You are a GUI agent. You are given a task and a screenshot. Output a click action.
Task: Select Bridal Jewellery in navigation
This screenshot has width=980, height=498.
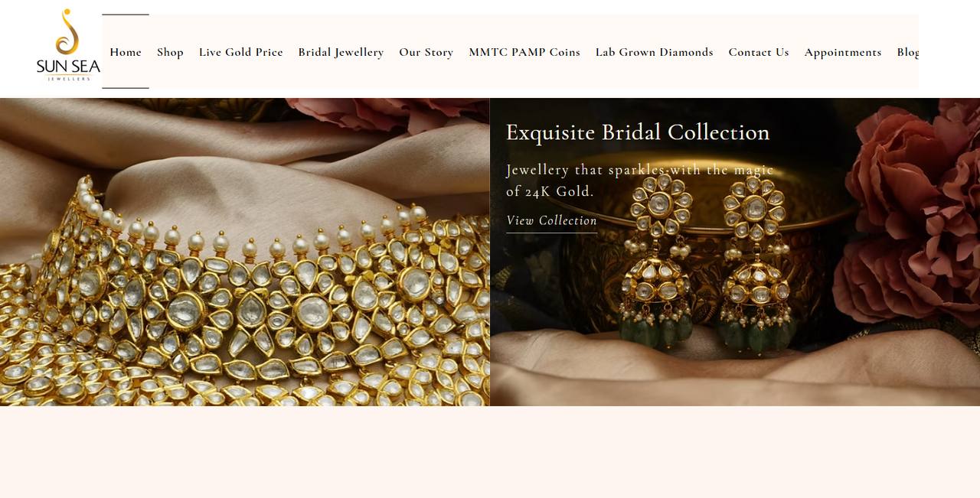pyautogui.click(x=341, y=52)
